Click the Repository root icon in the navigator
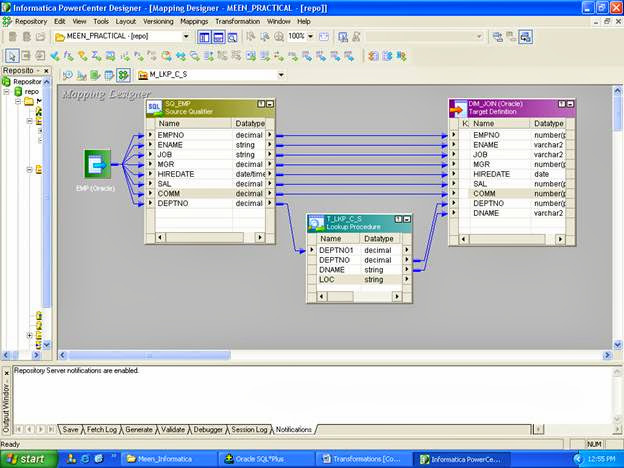This screenshot has width=624, height=468. 6,82
